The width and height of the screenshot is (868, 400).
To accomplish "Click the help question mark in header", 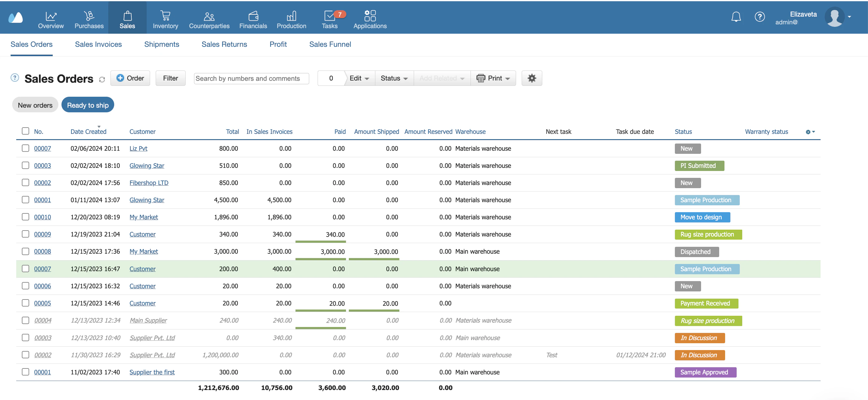I will pos(759,17).
